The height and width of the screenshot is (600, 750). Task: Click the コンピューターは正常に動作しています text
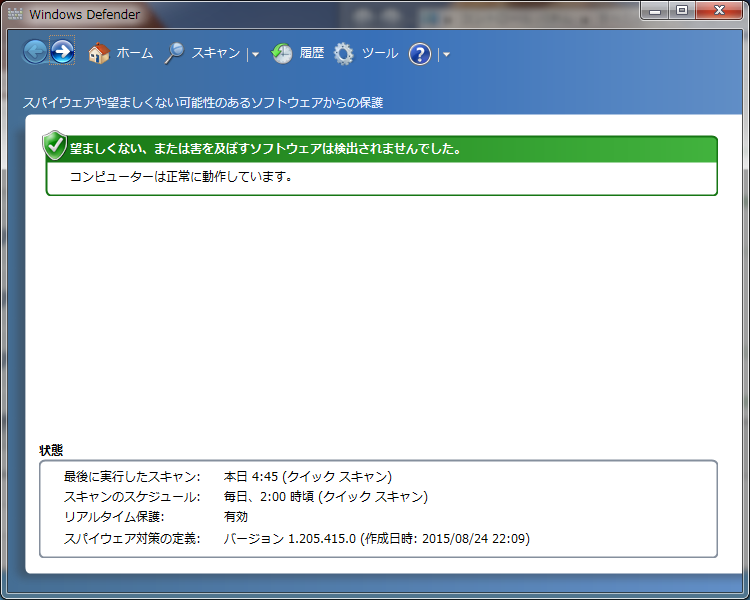point(181,177)
